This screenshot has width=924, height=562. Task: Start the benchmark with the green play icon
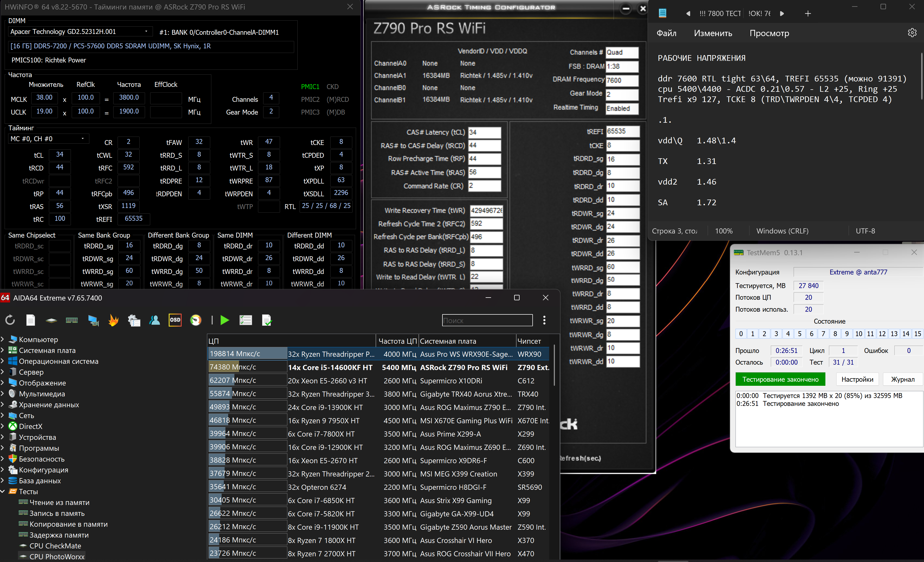pos(225,320)
